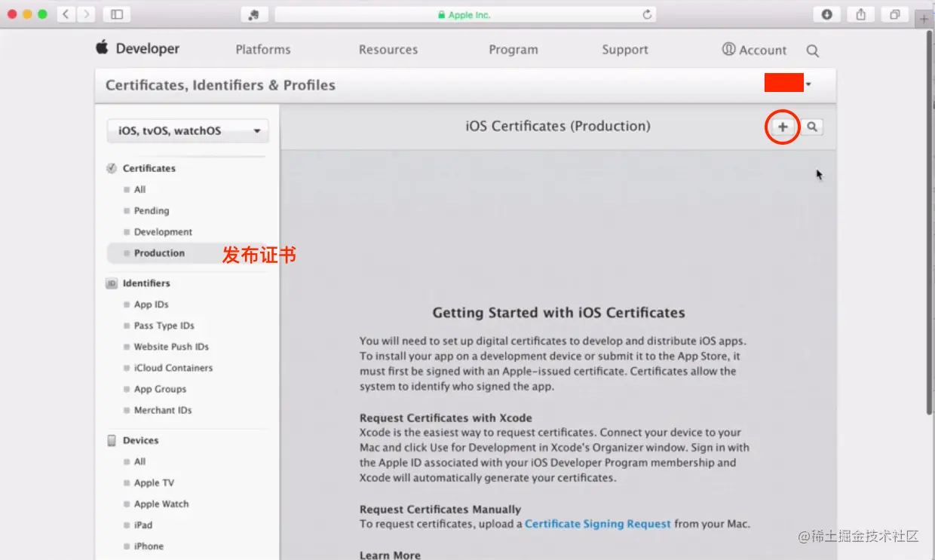Click the Identifiers section heading
The height and width of the screenshot is (560, 935).
point(146,283)
